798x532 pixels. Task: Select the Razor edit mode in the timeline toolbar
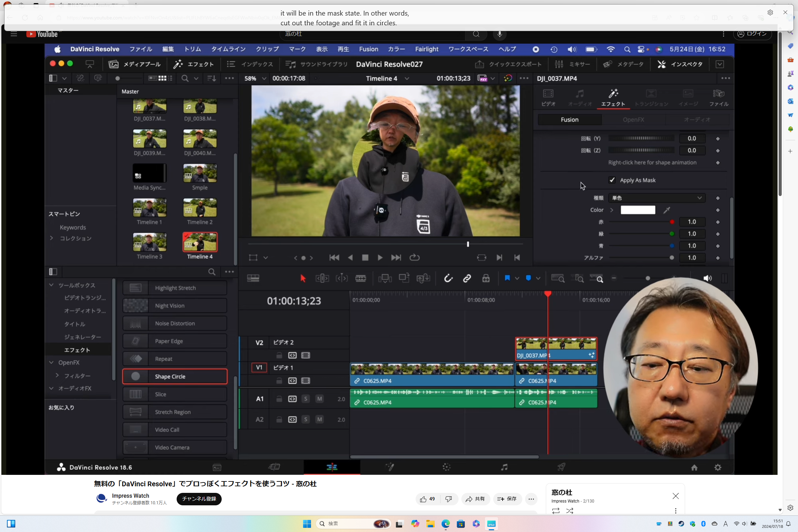tap(361, 278)
